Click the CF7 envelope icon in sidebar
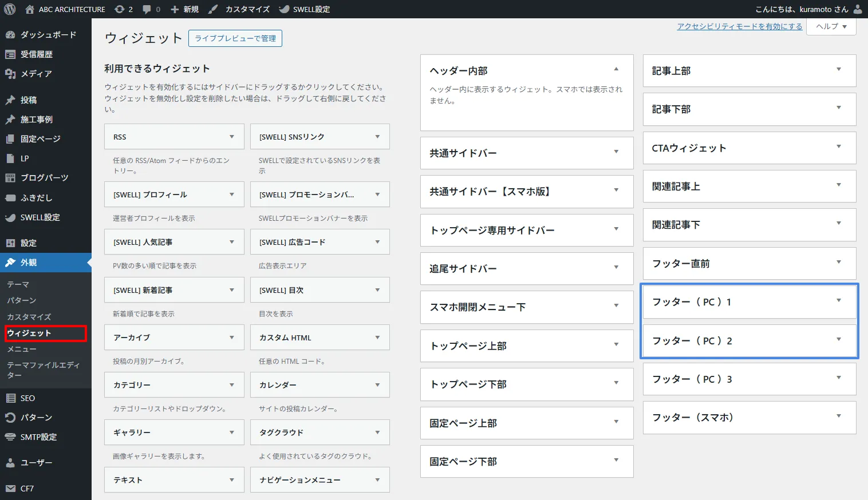Image resolution: width=868 pixels, height=500 pixels. [x=10, y=489]
